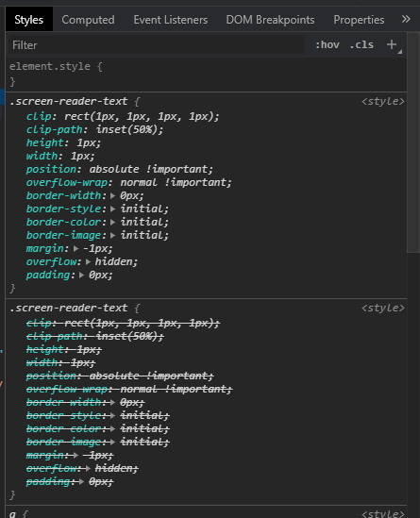Open the Computed tab
This screenshot has height=518, width=420.
(88, 20)
